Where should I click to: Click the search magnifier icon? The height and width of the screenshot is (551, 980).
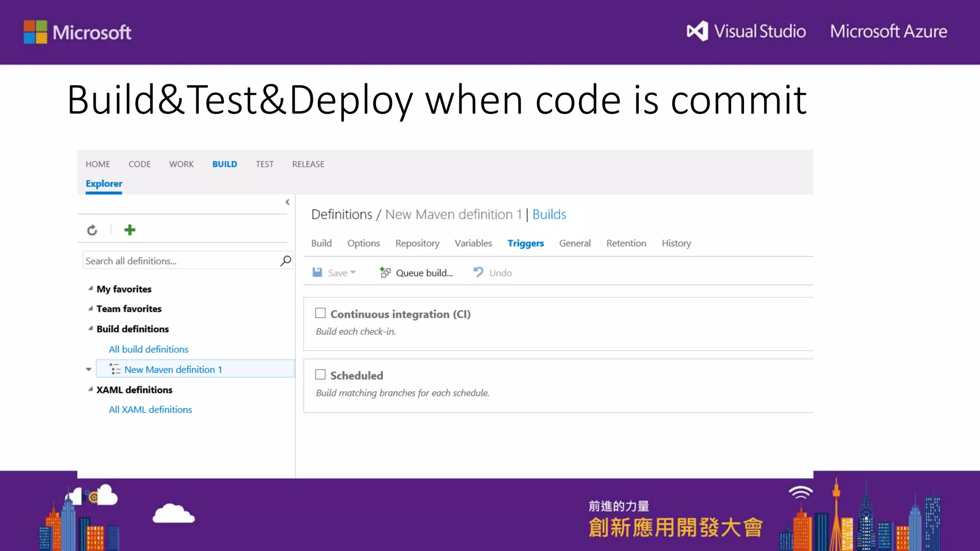click(x=286, y=261)
